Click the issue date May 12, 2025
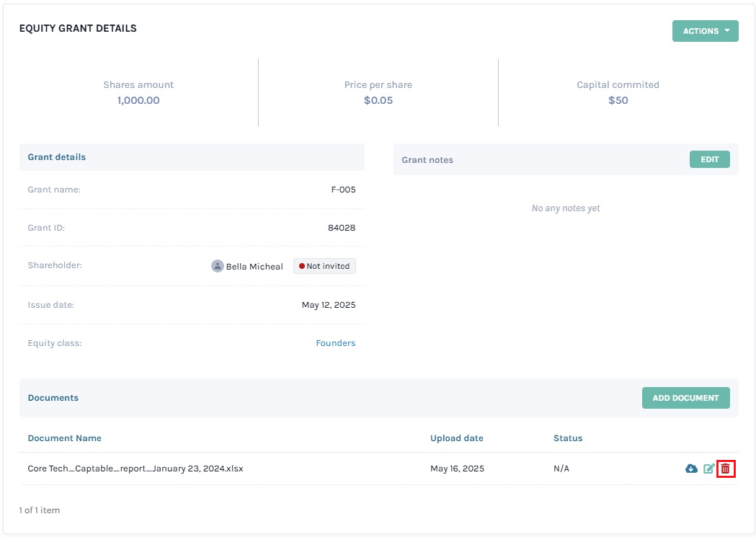The height and width of the screenshot is (537, 756). [x=329, y=305]
